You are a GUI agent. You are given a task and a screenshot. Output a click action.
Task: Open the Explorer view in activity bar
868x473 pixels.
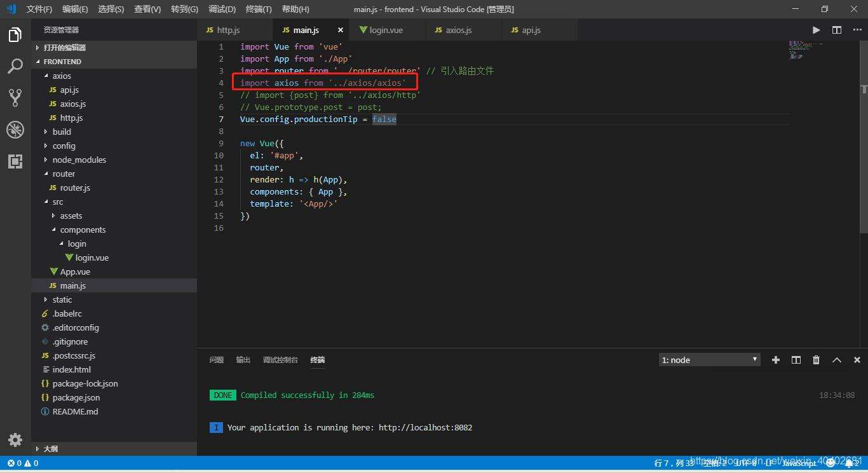pyautogui.click(x=15, y=35)
